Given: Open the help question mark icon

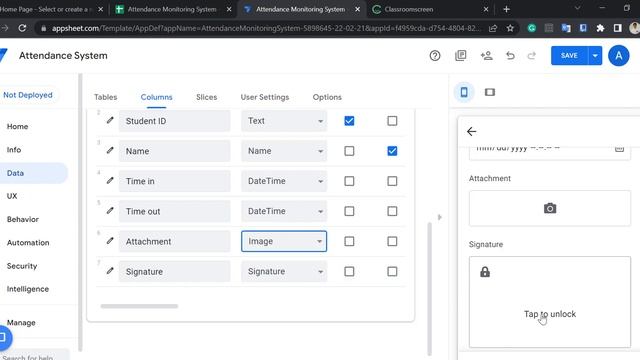Looking at the screenshot, I should coord(435,56).
